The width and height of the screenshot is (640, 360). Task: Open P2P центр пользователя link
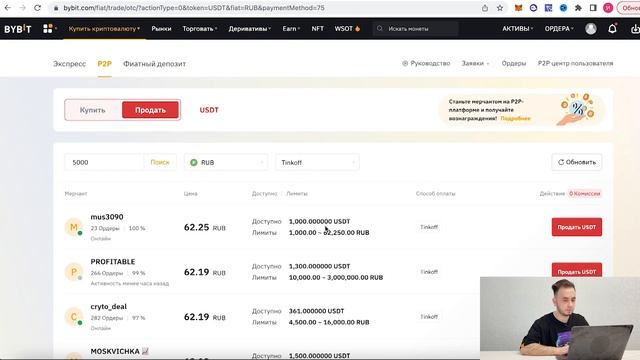(x=576, y=63)
